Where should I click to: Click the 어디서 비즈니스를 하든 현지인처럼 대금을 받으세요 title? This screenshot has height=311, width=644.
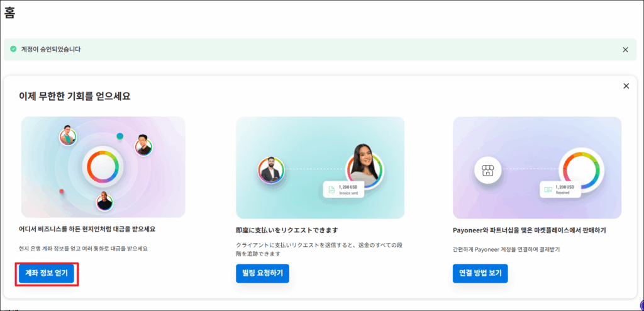(87, 229)
